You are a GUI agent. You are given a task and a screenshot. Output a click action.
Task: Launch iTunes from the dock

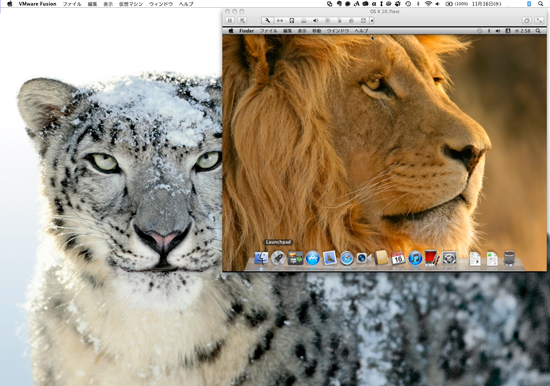[415, 258]
